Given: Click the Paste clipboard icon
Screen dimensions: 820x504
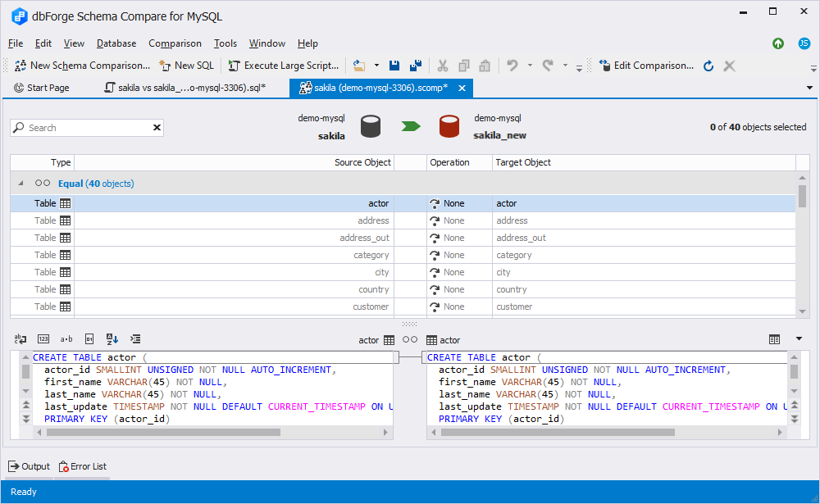Looking at the screenshot, I should [485, 66].
